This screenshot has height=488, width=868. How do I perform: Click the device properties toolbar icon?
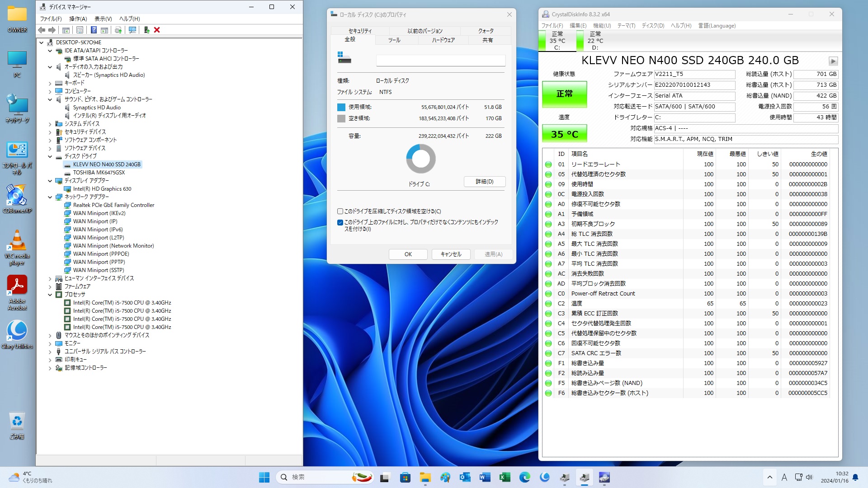click(x=80, y=30)
